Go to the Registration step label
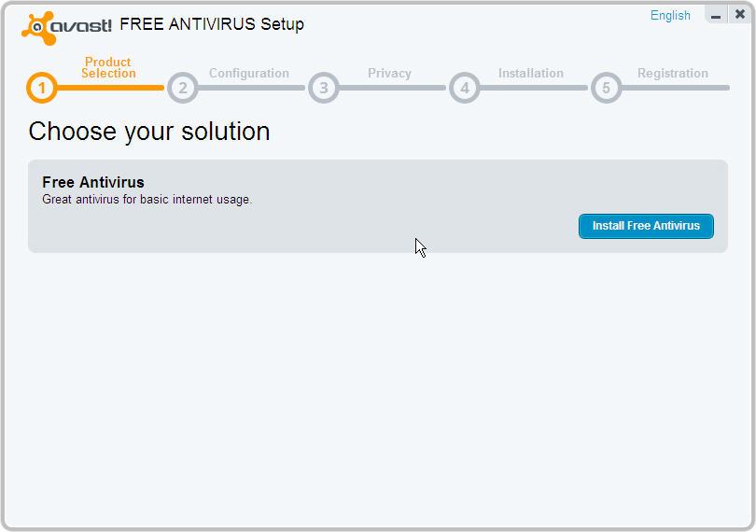This screenshot has width=756, height=532. click(673, 74)
